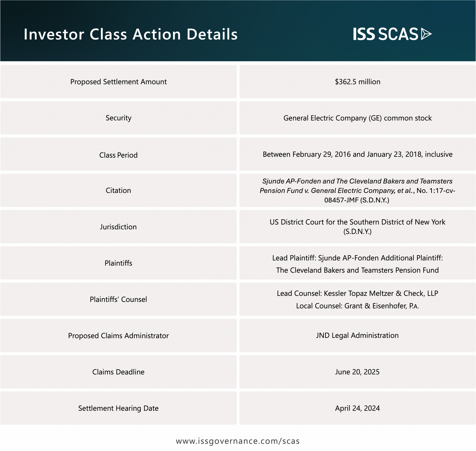This screenshot has height=451, width=476.
Task: Click the JND Legal Administration value
Action: [357, 335]
